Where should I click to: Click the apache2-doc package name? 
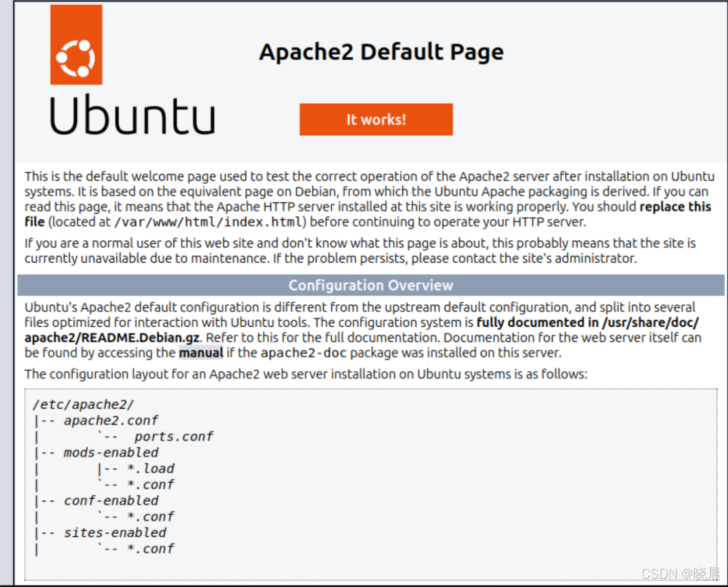pyautogui.click(x=304, y=353)
